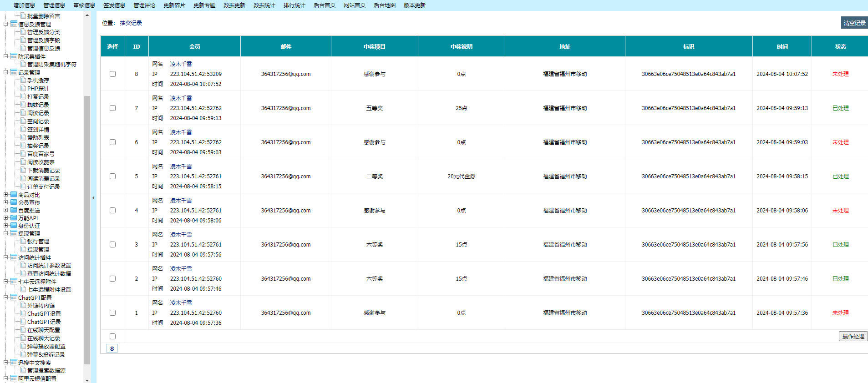This screenshot has height=383, width=868.
Task: Collapse the 记录管理 tree node
Action: (x=6, y=72)
